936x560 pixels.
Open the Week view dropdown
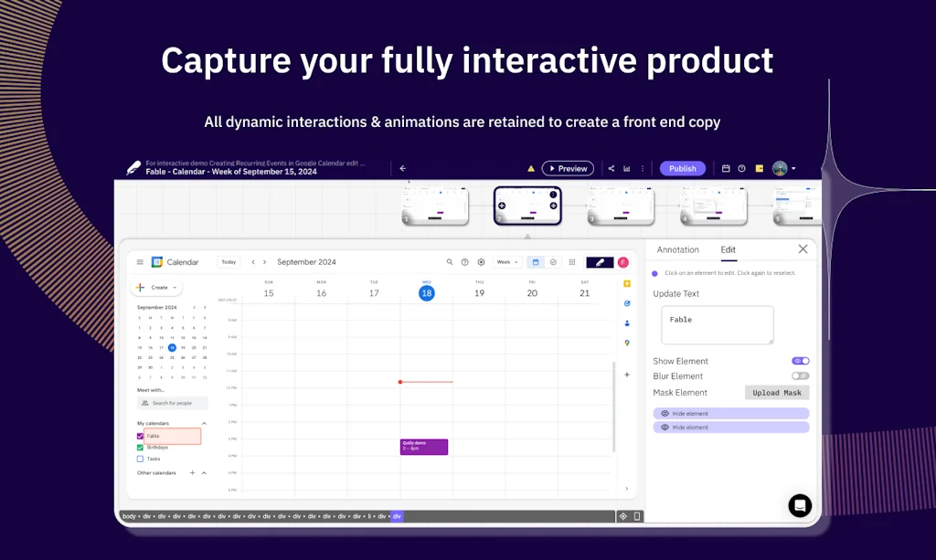pyautogui.click(x=506, y=262)
